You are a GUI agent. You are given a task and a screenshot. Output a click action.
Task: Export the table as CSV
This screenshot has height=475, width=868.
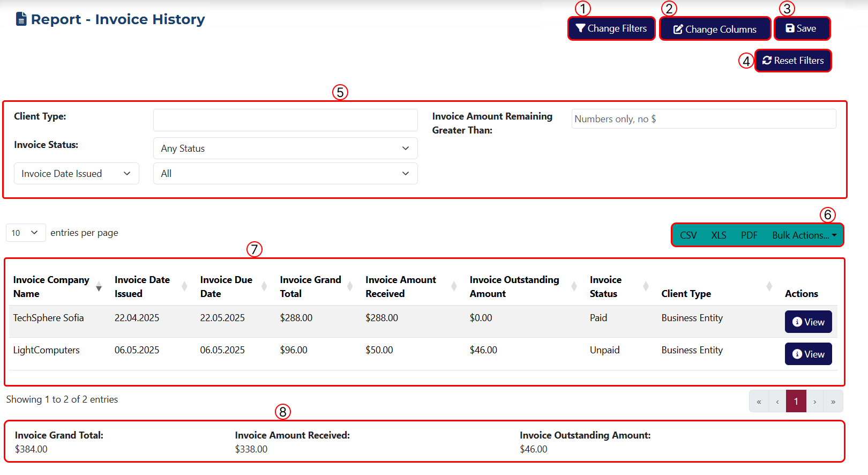pyautogui.click(x=688, y=235)
